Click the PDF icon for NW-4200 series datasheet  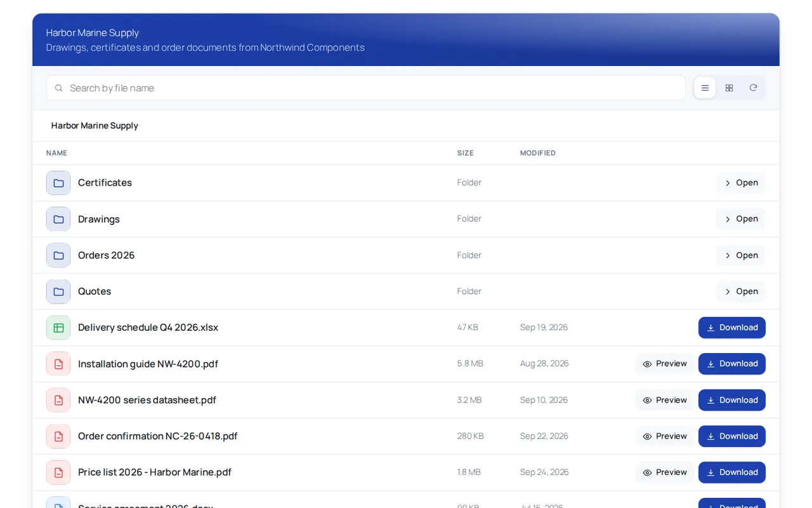pyautogui.click(x=58, y=400)
